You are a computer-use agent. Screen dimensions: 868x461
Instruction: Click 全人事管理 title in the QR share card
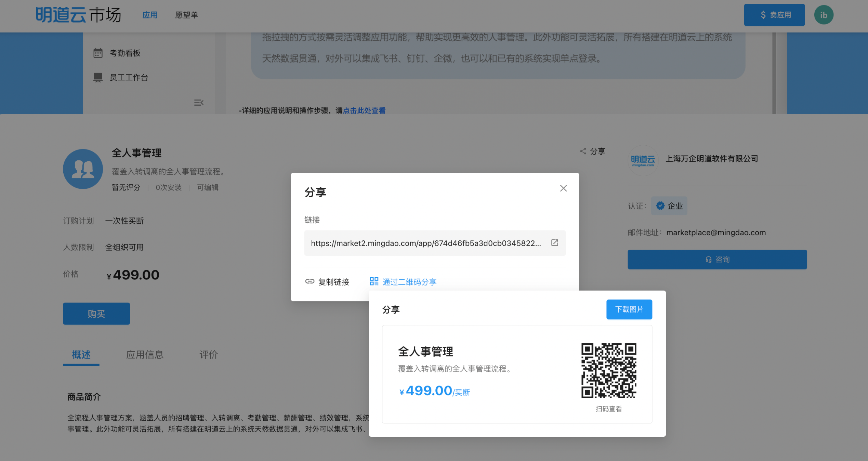click(425, 351)
